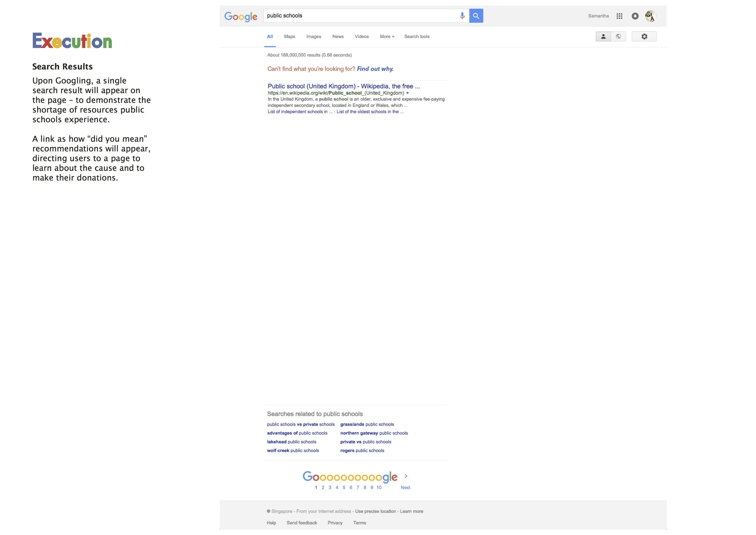Switch to private results person toggle

[603, 37]
